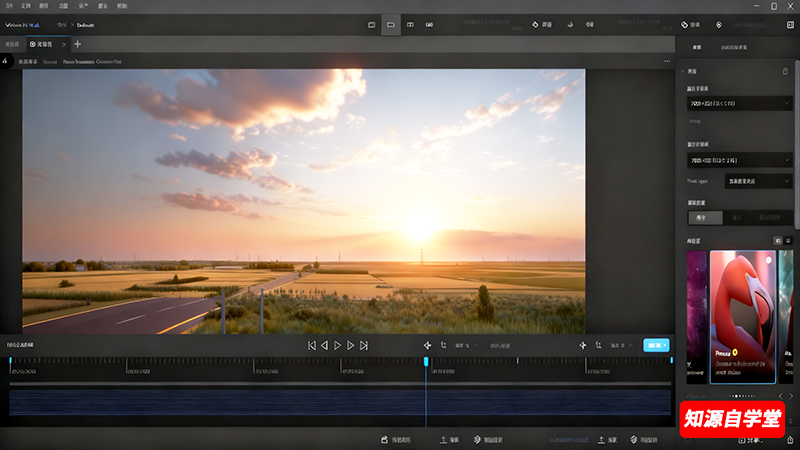Jump to the start of the clip
The width and height of the screenshot is (800, 450).
pos(312,345)
